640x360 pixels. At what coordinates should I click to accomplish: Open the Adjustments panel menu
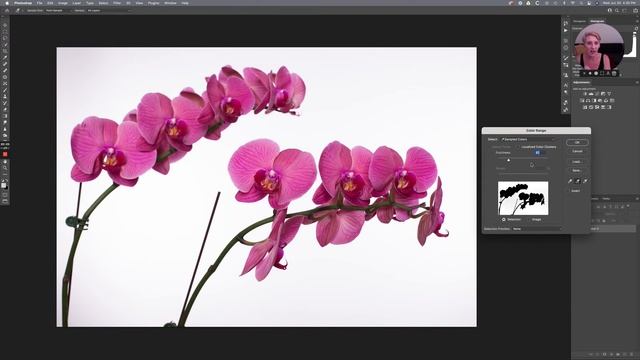pos(637,82)
